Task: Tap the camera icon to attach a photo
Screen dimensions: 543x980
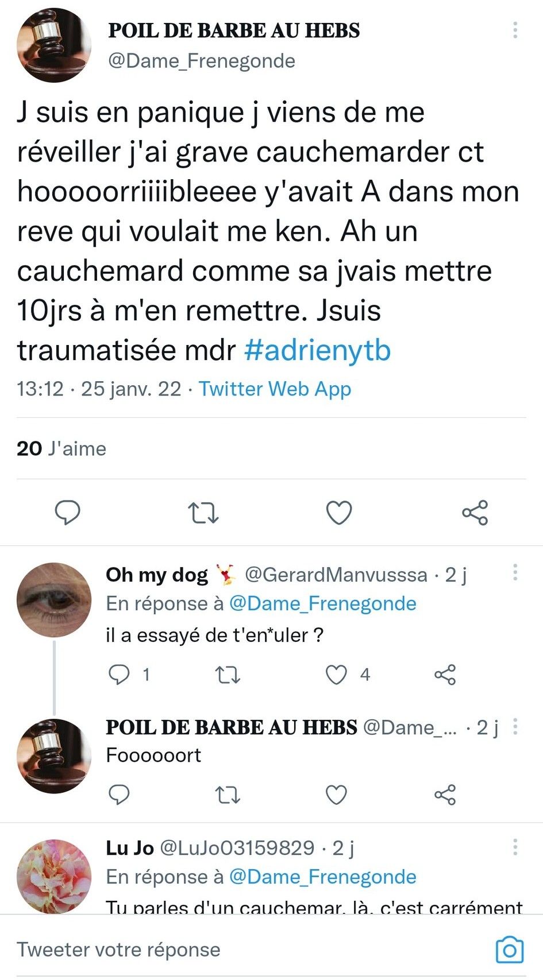Action: [509, 950]
